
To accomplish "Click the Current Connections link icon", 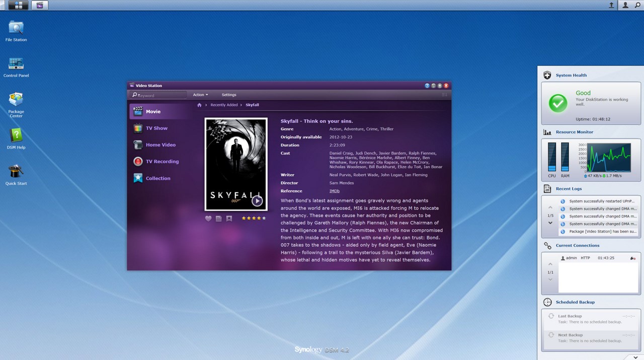I will click(x=547, y=246).
